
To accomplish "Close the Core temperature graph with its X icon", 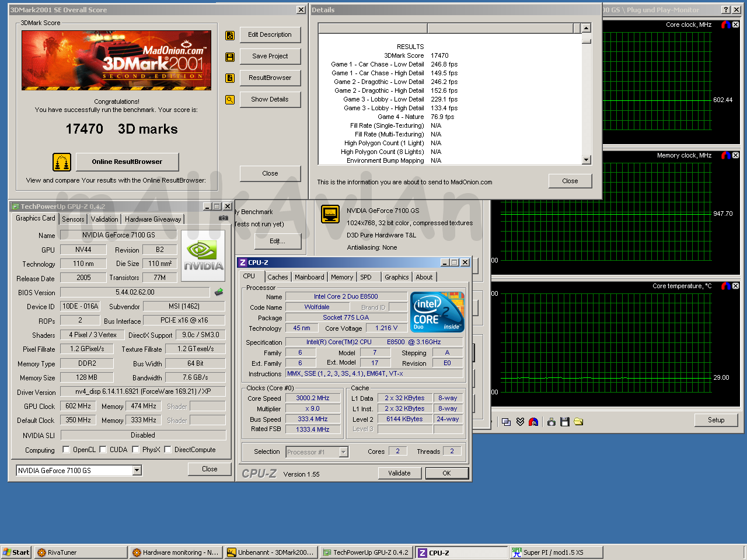I will click(735, 286).
